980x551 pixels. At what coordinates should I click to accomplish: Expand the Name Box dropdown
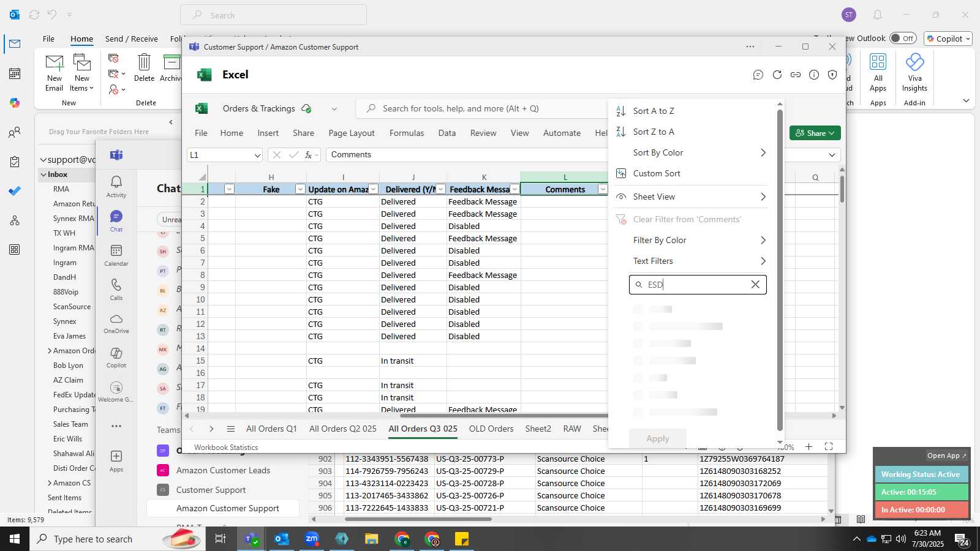coord(257,156)
